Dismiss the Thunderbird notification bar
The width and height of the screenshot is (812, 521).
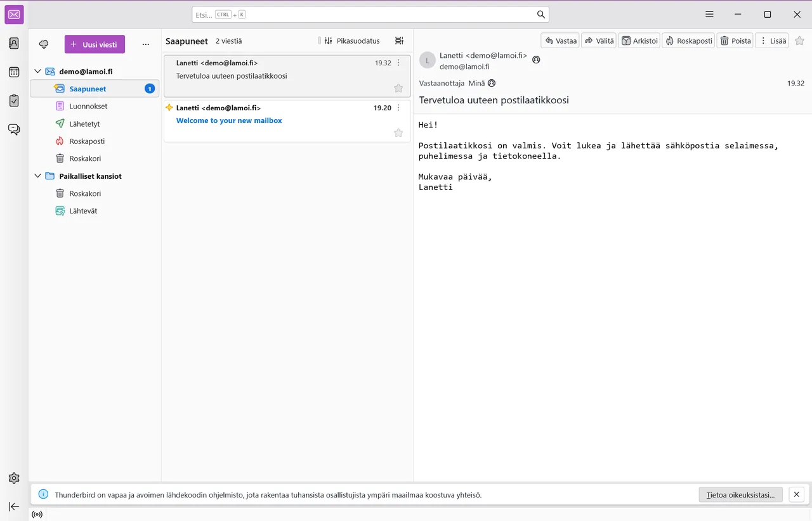pos(797,494)
